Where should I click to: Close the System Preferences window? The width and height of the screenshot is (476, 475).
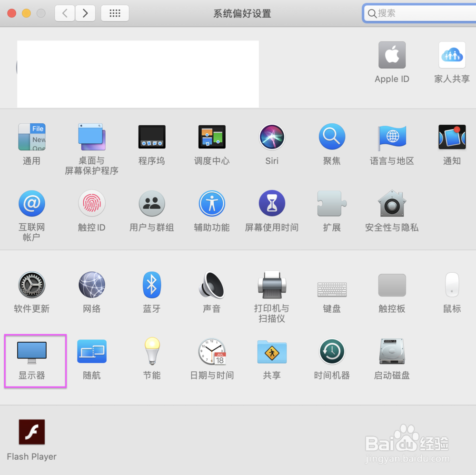point(11,13)
